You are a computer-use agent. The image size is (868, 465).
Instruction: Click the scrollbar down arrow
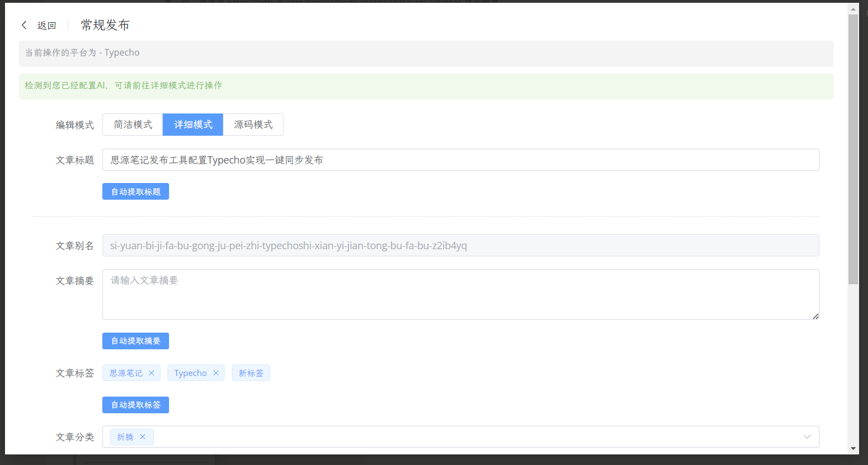853,449
